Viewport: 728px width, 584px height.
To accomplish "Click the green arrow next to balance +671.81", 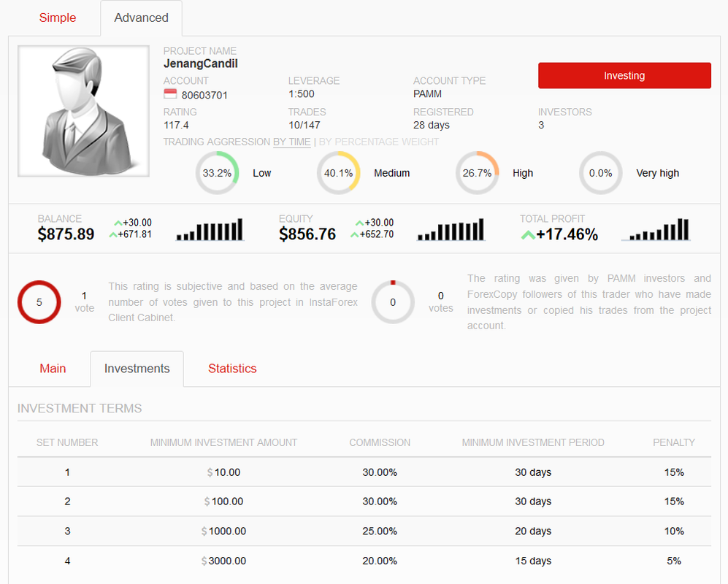I will 113,235.
